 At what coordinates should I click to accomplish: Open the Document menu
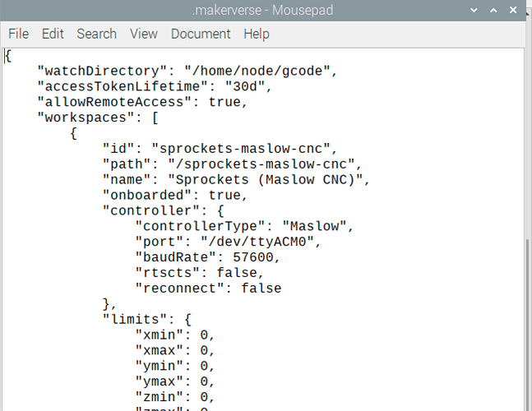click(x=201, y=34)
